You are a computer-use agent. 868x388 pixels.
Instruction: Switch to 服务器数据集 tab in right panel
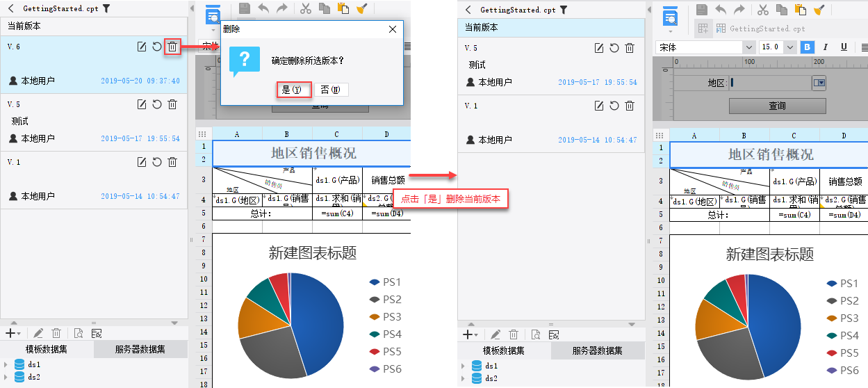[598, 350]
